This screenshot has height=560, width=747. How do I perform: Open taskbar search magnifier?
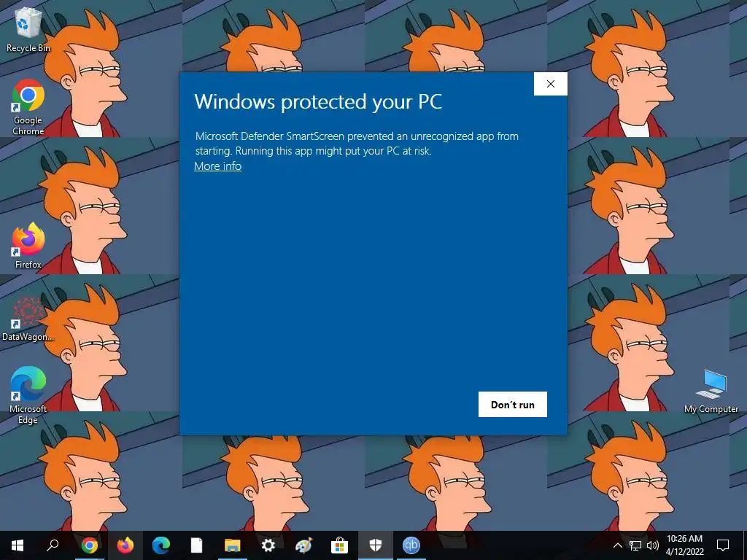point(53,545)
